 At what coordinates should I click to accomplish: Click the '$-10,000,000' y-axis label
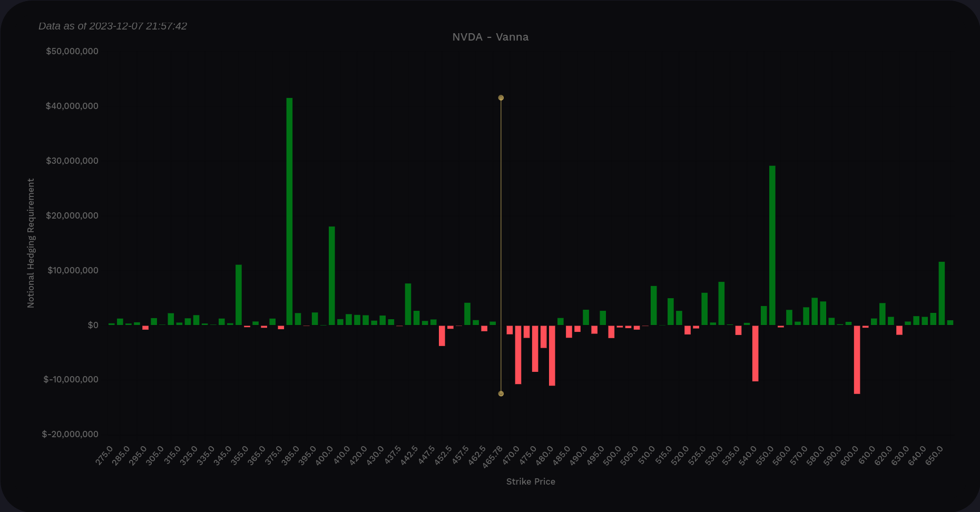click(71, 379)
